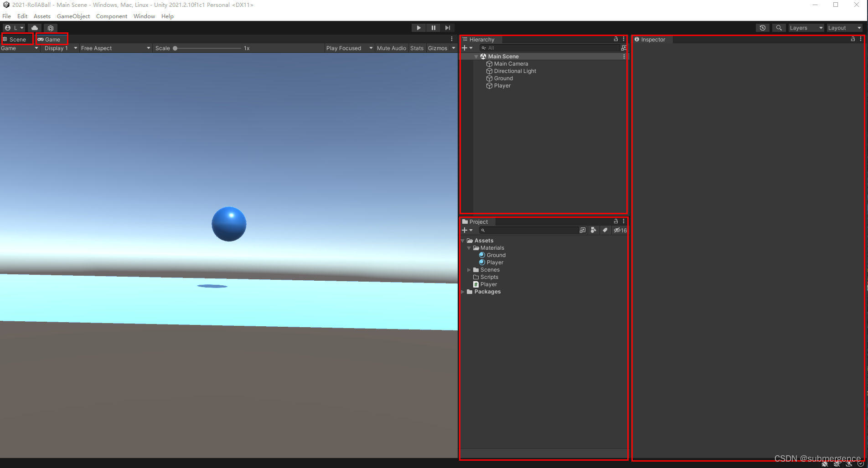Click the lock icon on the Inspector panel
The image size is (868, 468).
pos(852,39)
